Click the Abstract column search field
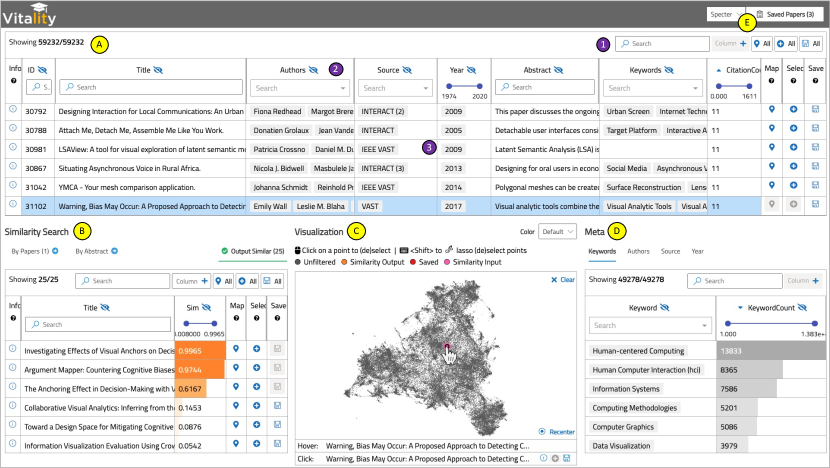The image size is (830, 468). [x=545, y=87]
